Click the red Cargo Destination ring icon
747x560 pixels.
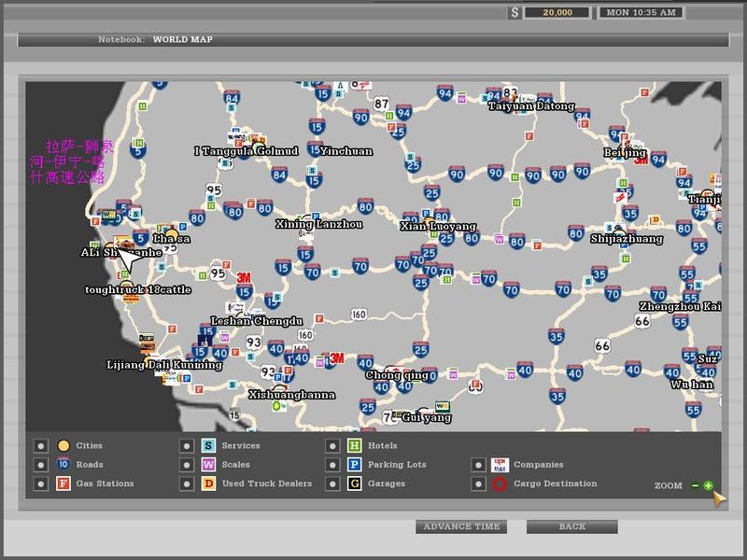[x=500, y=483]
